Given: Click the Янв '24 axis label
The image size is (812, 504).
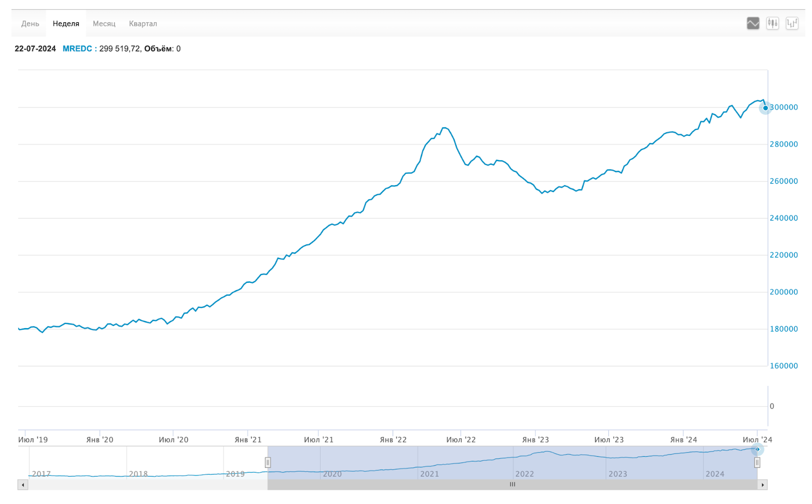Looking at the screenshot, I should (684, 440).
